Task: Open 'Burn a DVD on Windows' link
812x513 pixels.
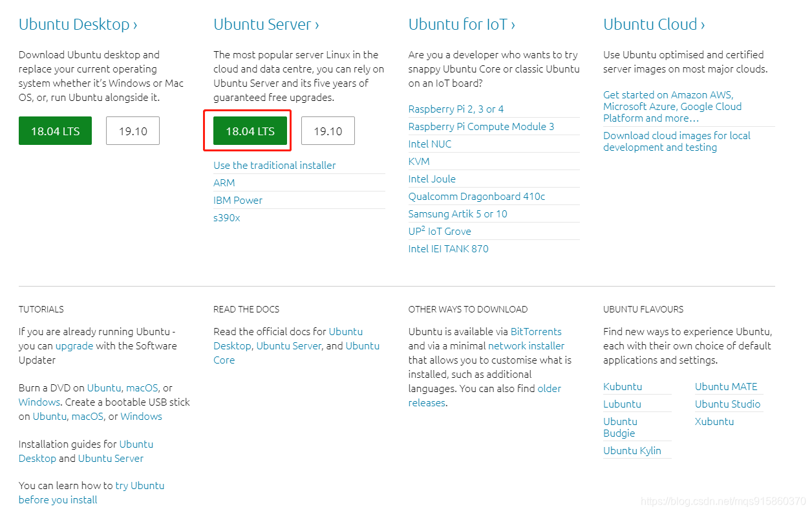Action: [x=39, y=402]
